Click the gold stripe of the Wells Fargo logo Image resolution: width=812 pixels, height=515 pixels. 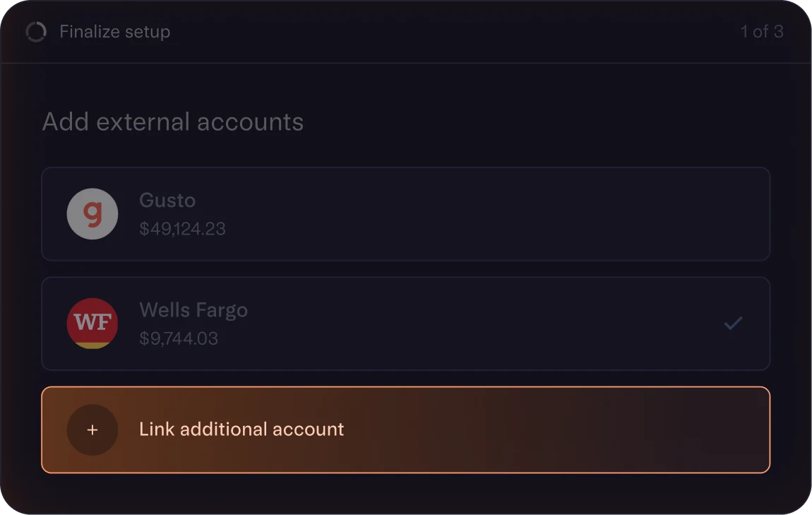pyautogui.click(x=92, y=345)
